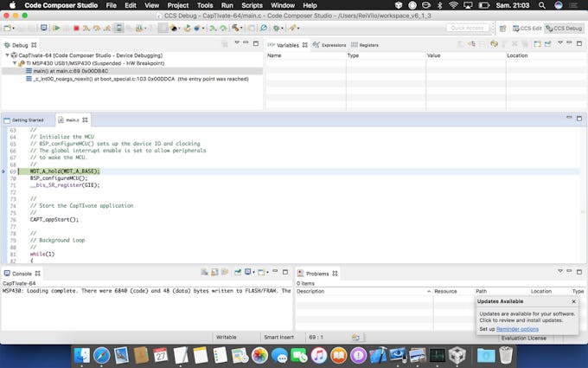Close the Updates Available popup
Image resolution: width=588 pixels, height=368 pixels.
[573, 301]
